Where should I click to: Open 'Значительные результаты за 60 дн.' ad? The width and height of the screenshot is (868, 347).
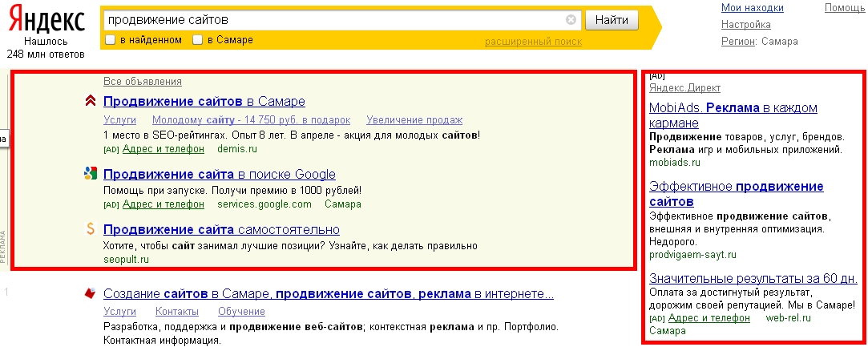[753, 278]
